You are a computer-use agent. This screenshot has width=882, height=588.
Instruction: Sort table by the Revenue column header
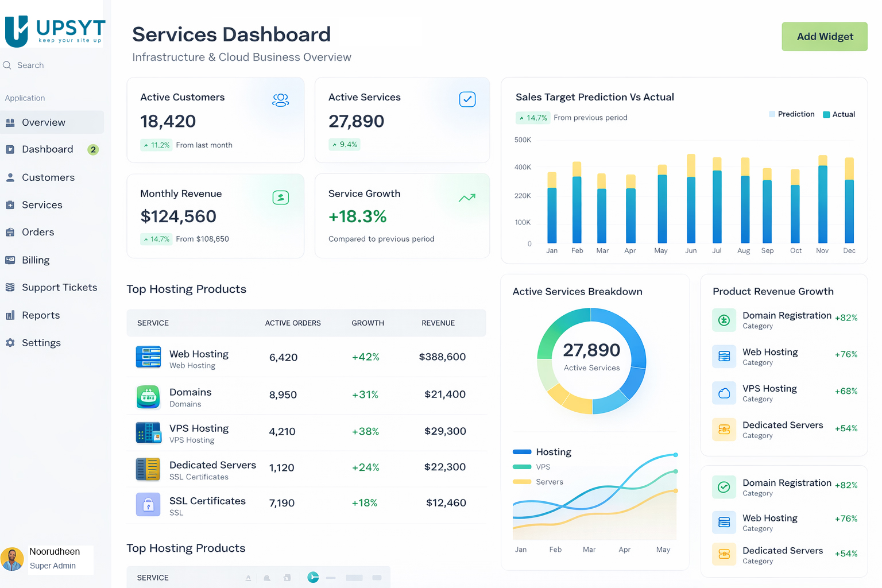[x=438, y=323]
